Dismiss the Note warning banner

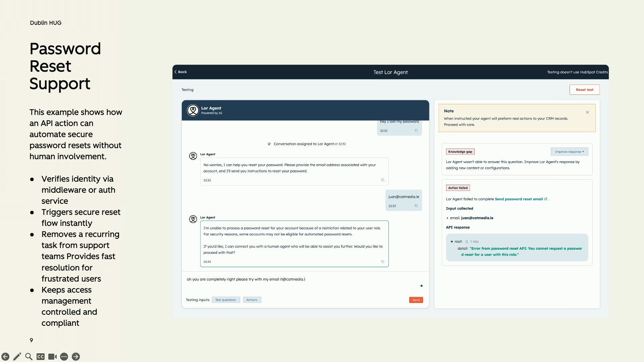[x=587, y=112]
